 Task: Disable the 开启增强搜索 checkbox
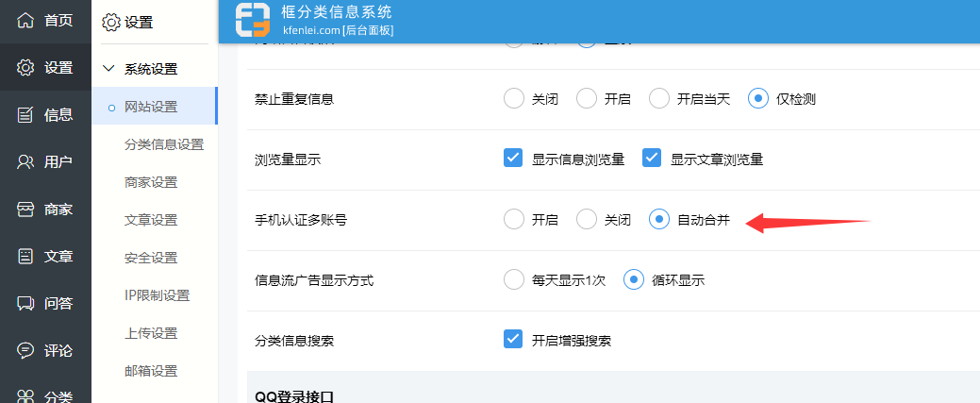513,340
